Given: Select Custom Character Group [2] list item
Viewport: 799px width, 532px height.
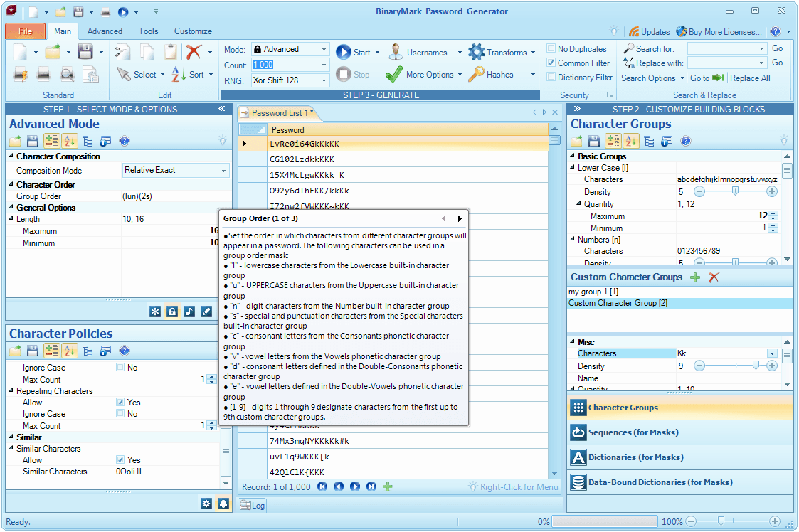Looking at the screenshot, I should (x=679, y=303).
